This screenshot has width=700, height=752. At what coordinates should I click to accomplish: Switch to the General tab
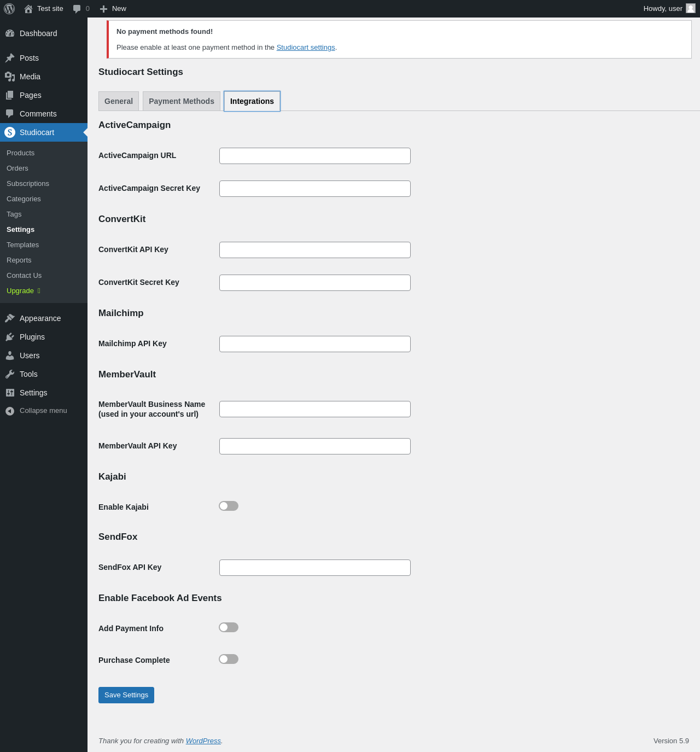pos(119,101)
